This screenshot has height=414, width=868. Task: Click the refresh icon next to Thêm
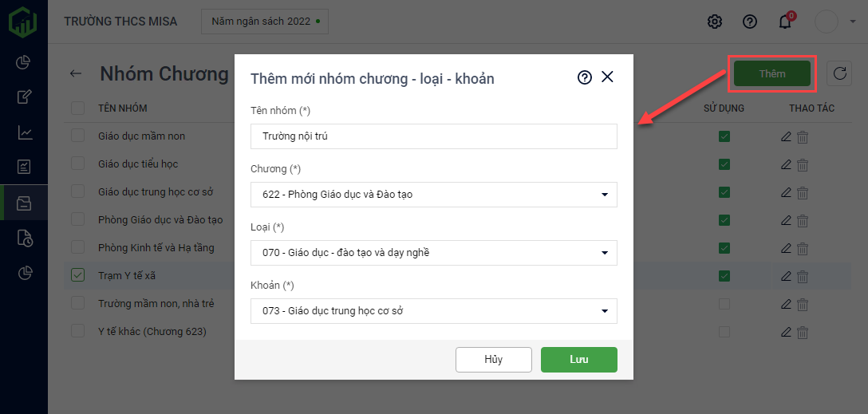coord(839,74)
